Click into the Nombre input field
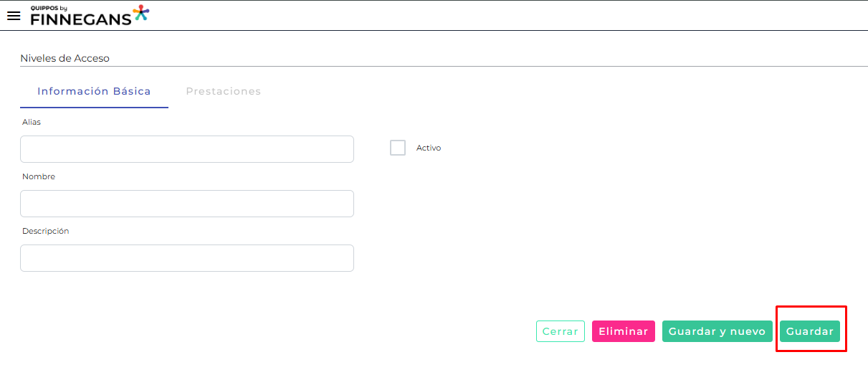868x375 pixels. 187,204
